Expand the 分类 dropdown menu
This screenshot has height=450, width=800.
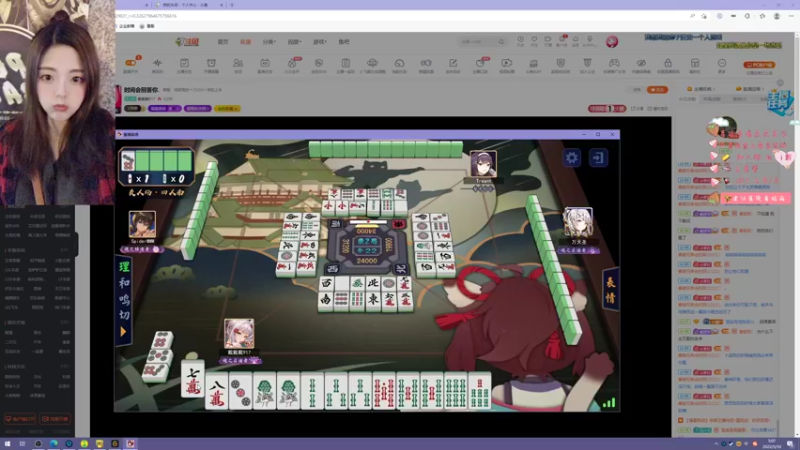click(269, 42)
